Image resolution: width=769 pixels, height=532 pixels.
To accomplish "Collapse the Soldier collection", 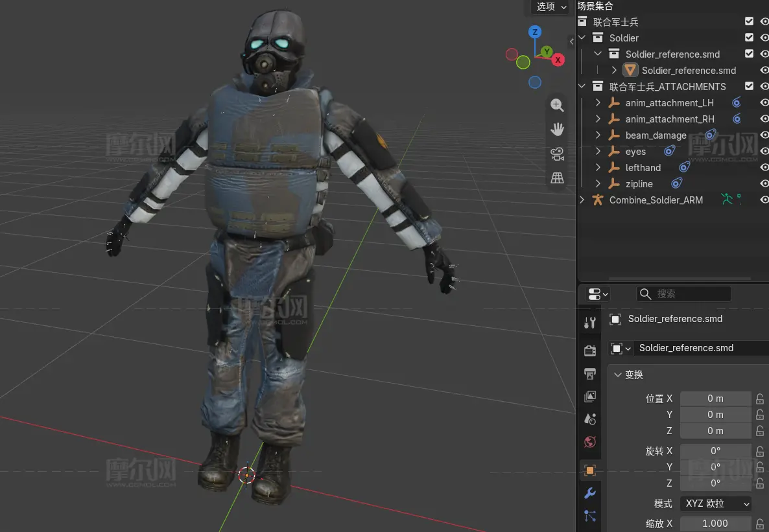I will pos(582,38).
